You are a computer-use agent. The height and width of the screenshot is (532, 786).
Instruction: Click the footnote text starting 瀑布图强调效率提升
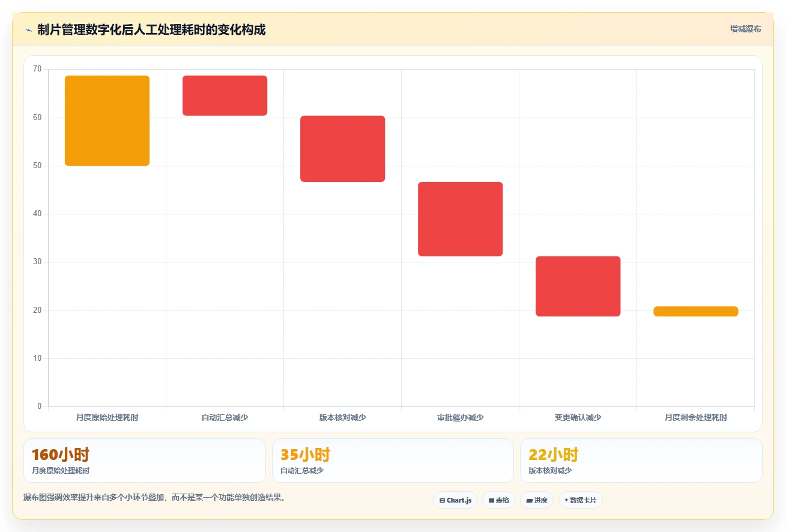[154, 497]
